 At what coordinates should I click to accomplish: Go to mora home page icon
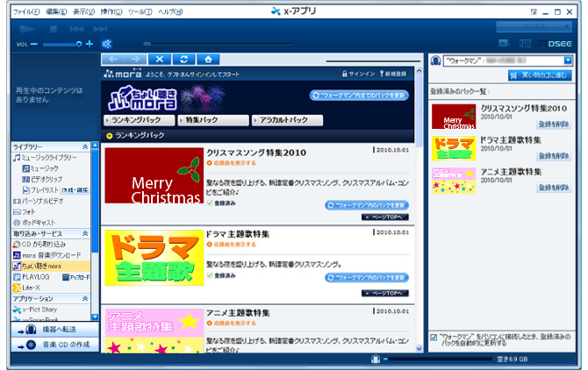208,60
